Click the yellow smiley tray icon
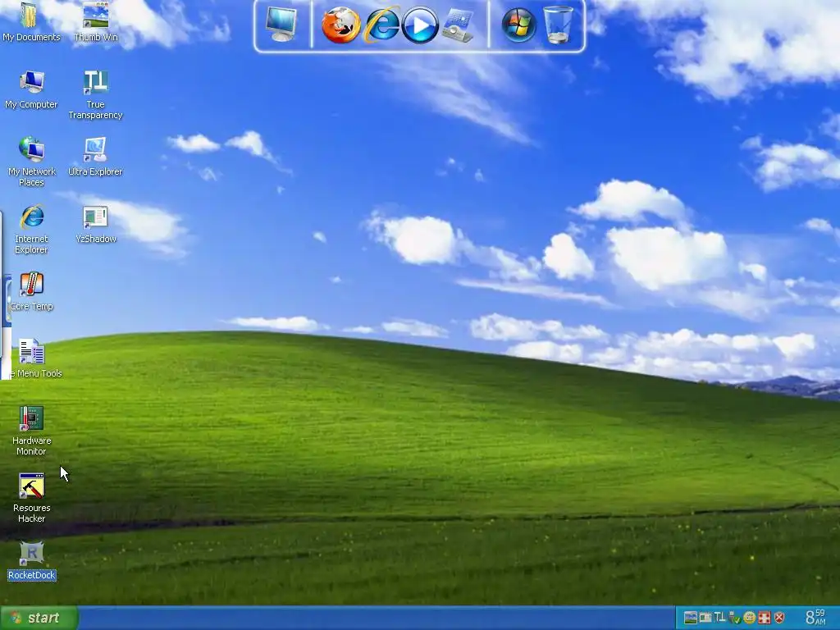Image resolution: width=840 pixels, height=630 pixels. coord(750,619)
